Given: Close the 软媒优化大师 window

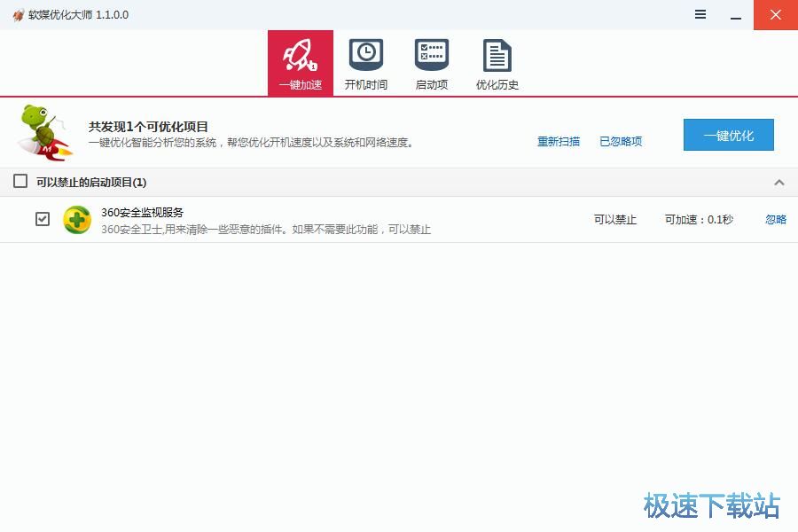Looking at the screenshot, I should (x=776, y=15).
